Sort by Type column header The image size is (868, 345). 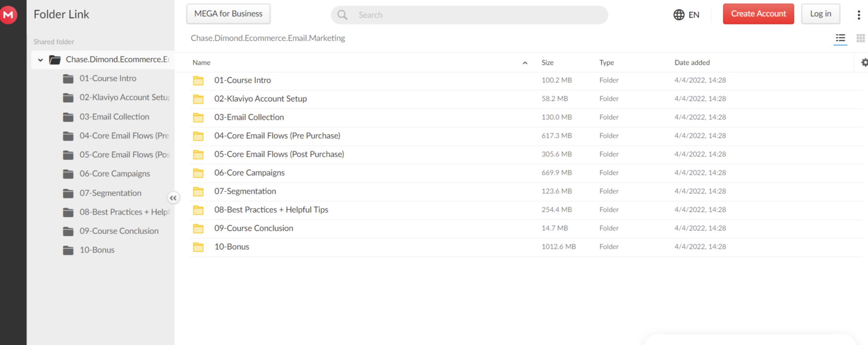click(607, 62)
